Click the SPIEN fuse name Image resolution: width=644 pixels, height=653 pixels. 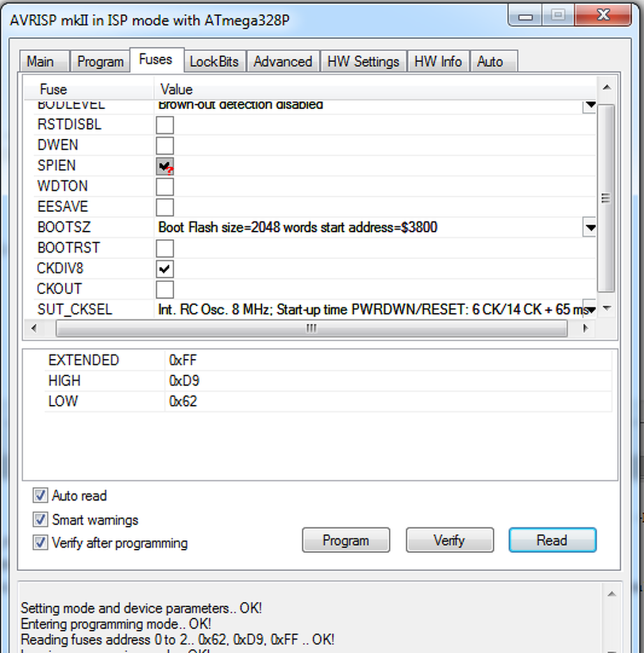coord(57,166)
